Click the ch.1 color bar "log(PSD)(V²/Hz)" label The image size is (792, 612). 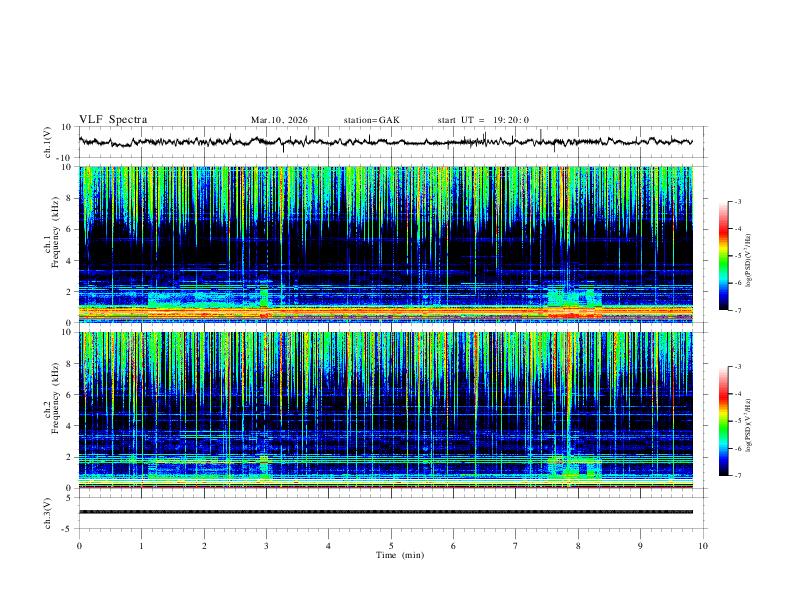pos(749,260)
